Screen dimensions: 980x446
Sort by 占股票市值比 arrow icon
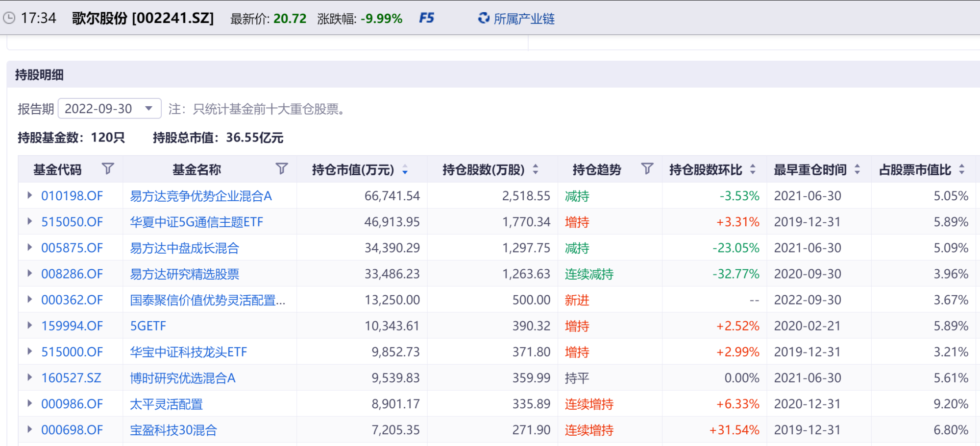(x=962, y=169)
